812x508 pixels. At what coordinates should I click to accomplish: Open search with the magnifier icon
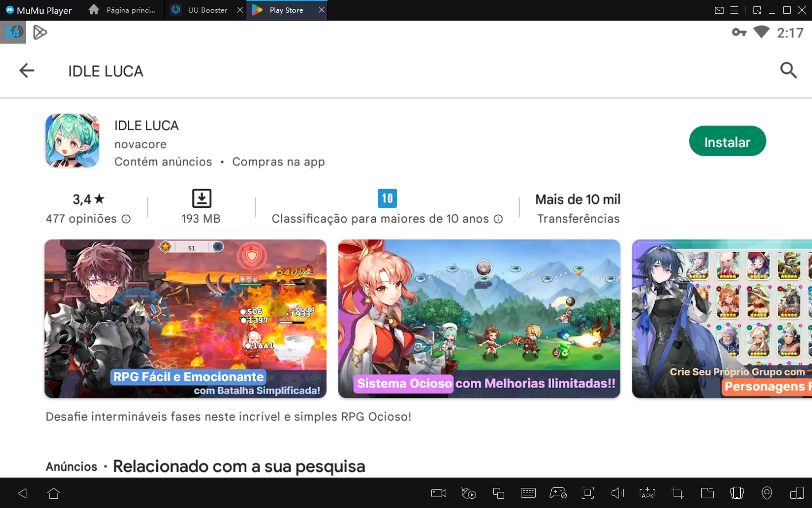[788, 70]
